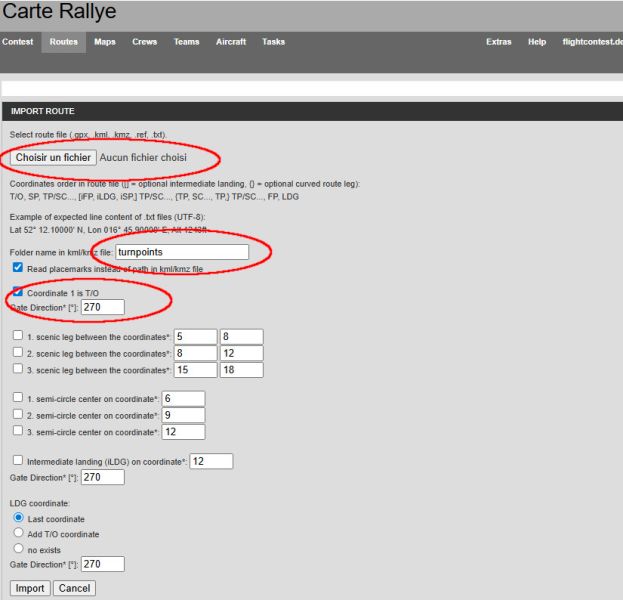
Task: Toggle Read placemarks instead of path checkbox
Action: pos(18,268)
